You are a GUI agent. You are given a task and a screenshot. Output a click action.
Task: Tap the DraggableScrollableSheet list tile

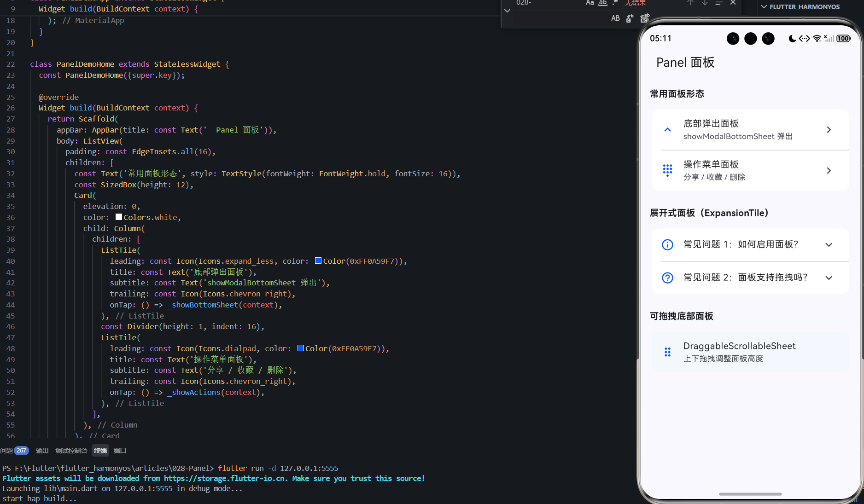(750, 352)
